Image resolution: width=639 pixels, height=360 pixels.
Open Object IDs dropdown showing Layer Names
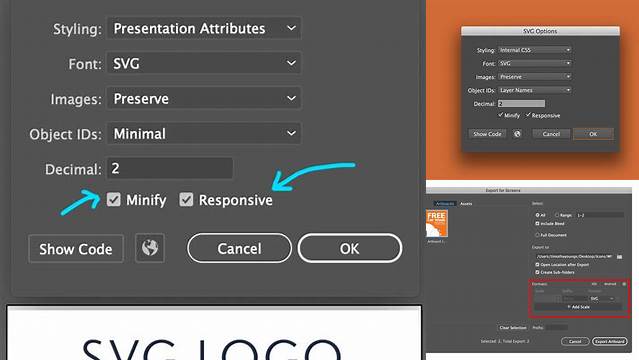pos(535,90)
